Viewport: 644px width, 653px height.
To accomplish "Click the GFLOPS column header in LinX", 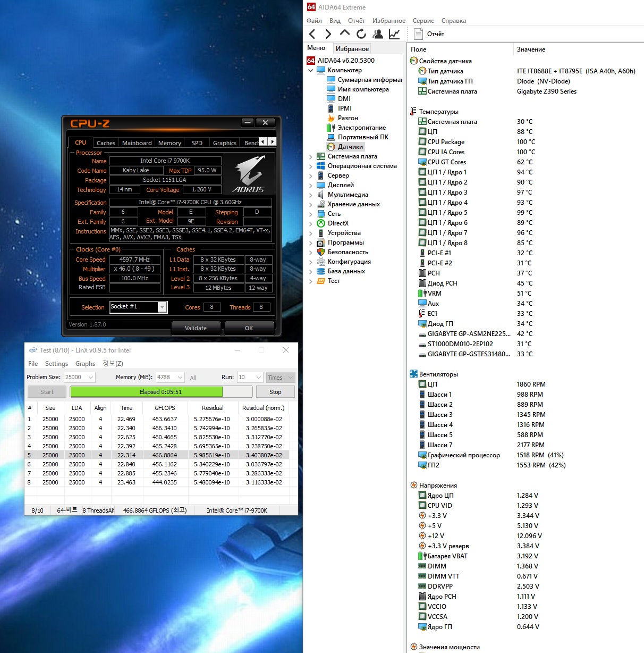I will pos(165,408).
